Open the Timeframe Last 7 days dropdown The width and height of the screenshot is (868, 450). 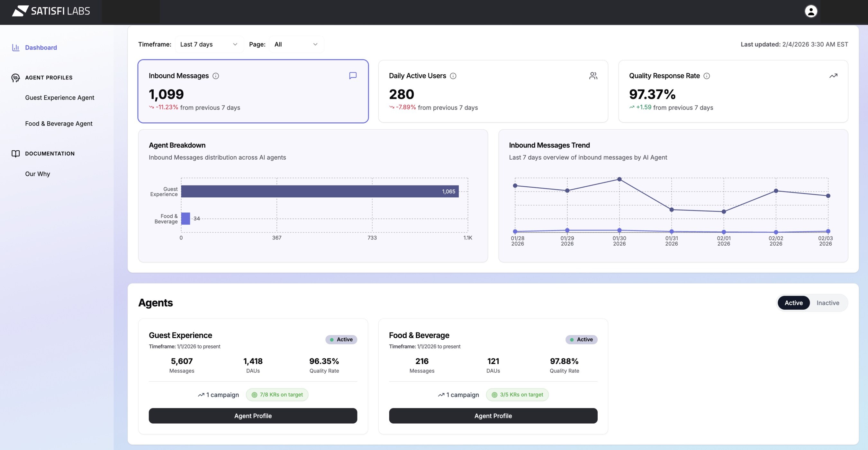[x=209, y=44]
